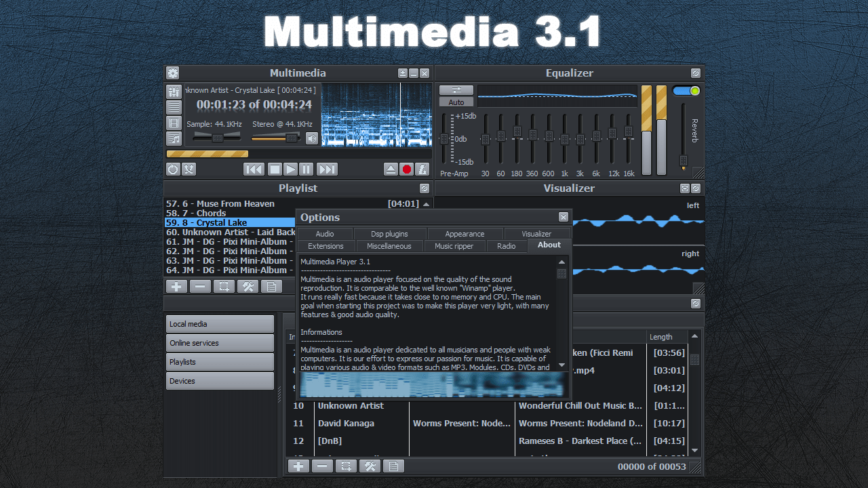Detach the Playlist panel using its title-bar icon
The width and height of the screenshot is (868, 488).
click(425, 188)
